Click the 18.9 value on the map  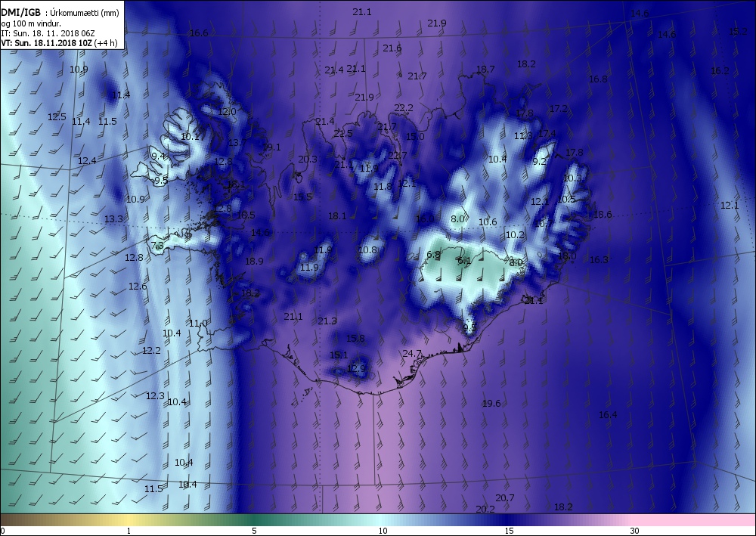(254, 262)
